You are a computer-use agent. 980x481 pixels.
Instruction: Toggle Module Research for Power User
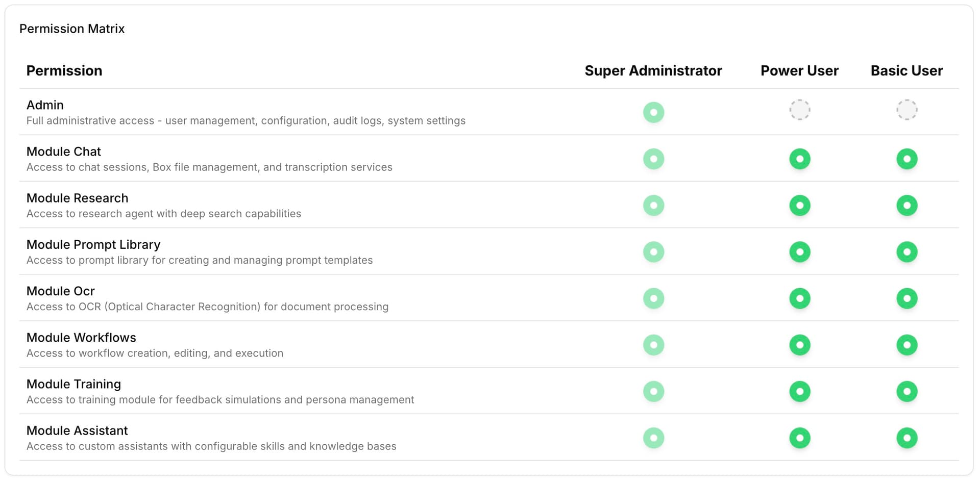pyautogui.click(x=799, y=206)
